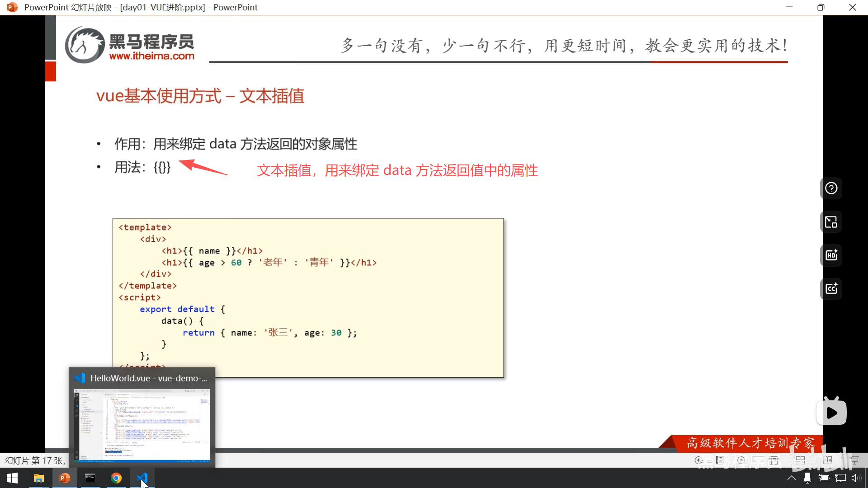Open HelloWorld.vue VS Code preview thumbnail
868x488 pixels.
pos(142,425)
